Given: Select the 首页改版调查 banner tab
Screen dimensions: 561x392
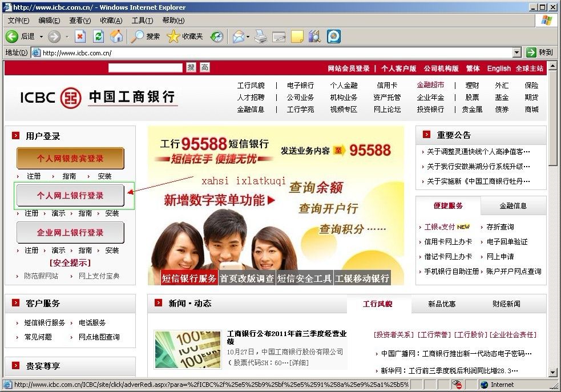Looking at the screenshot, I should click(247, 278).
